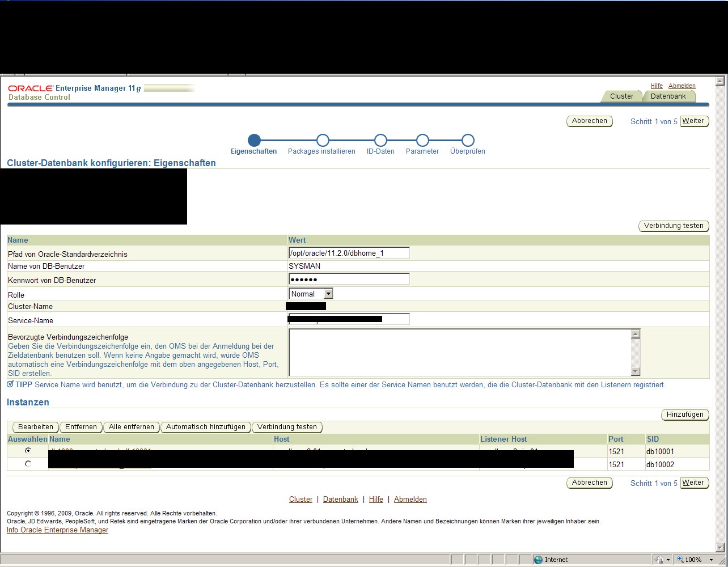This screenshot has width=728, height=567.
Task: Click the Eigenschaften wizard step circle
Action: [x=254, y=140]
